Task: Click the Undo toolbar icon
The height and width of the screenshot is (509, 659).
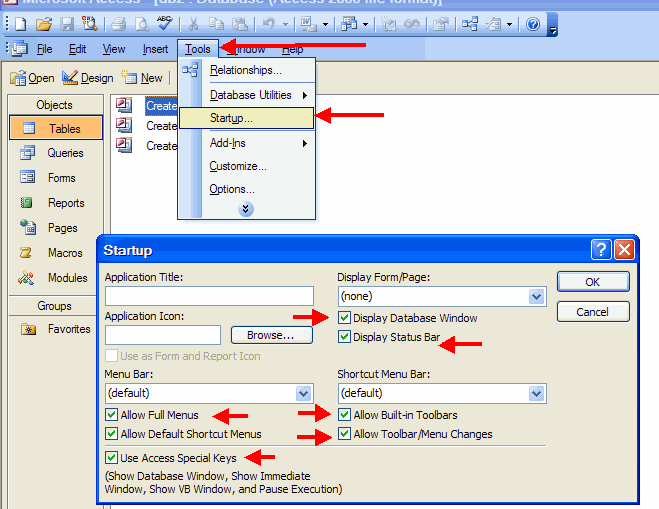Action: (269, 24)
